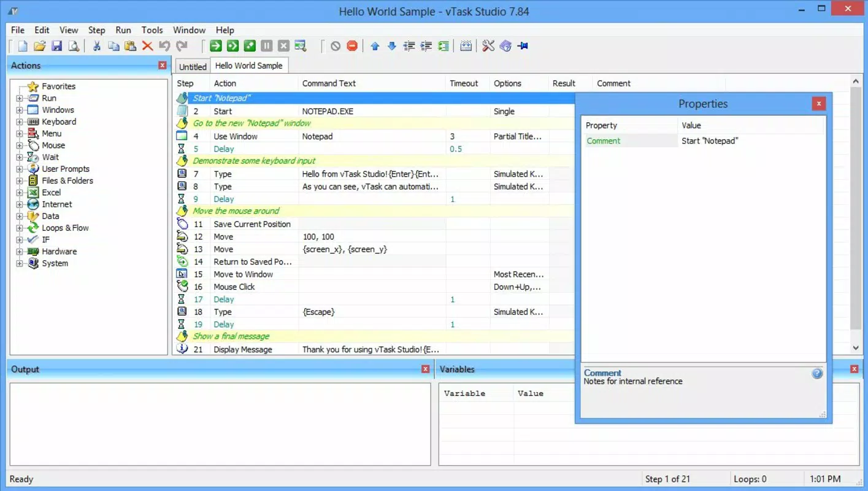Viewport: 868px width, 491px height.
Task: Click the New file toolbar icon
Action: click(23, 46)
